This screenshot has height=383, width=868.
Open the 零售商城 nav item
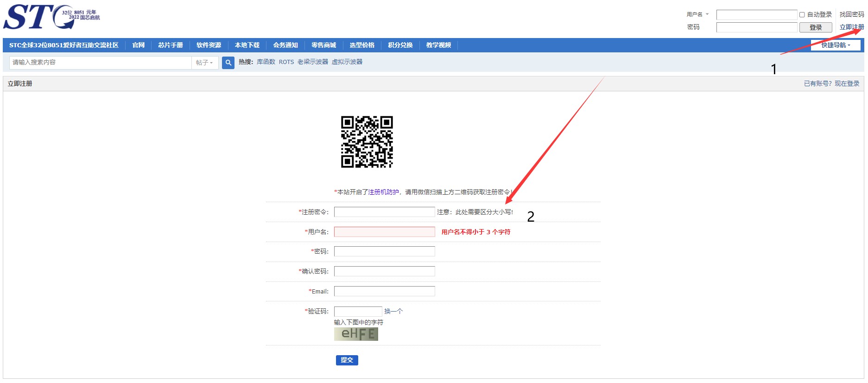pos(324,45)
